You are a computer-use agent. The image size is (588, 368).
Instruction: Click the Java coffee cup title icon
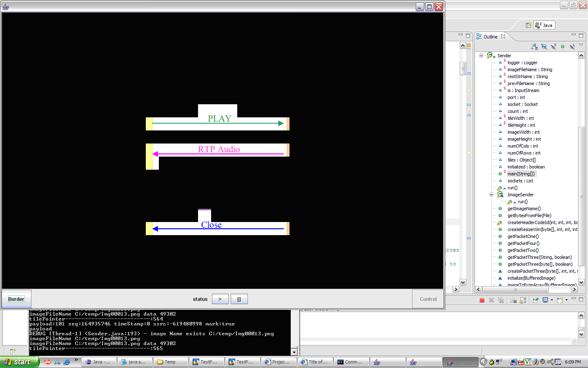(x=6, y=7)
